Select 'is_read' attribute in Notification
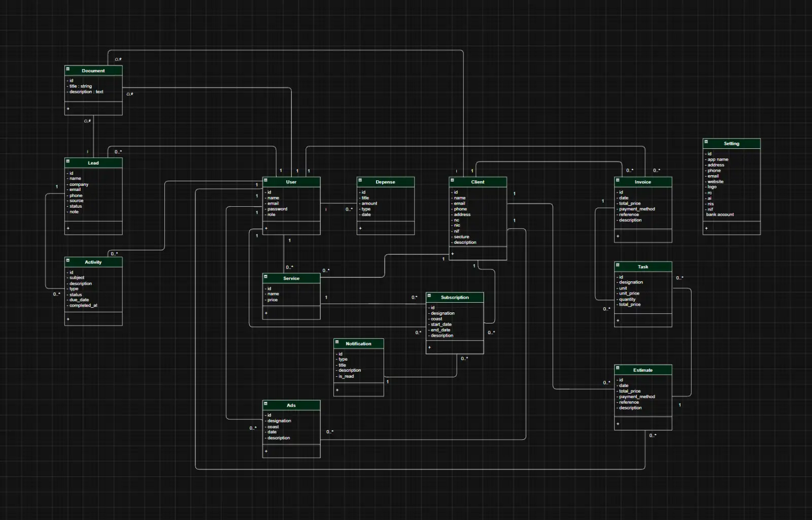Viewport: 812px width, 520px height. coord(346,376)
